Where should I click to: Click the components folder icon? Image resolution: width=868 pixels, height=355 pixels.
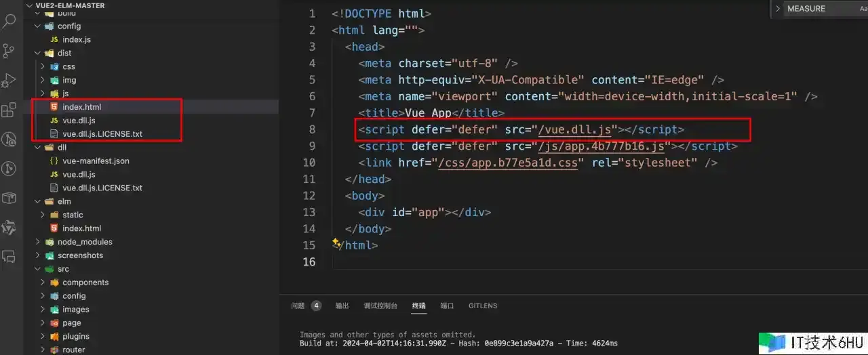[x=54, y=283]
